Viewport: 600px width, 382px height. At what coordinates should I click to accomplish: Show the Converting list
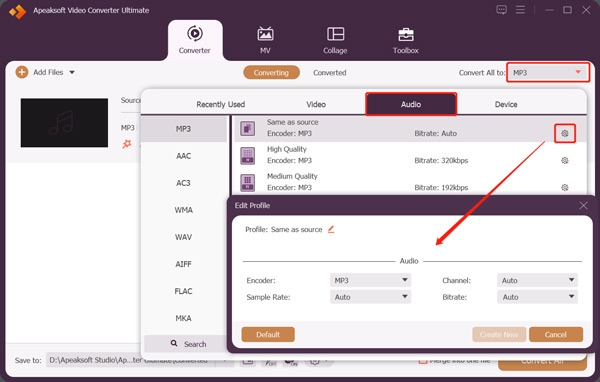[271, 72]
